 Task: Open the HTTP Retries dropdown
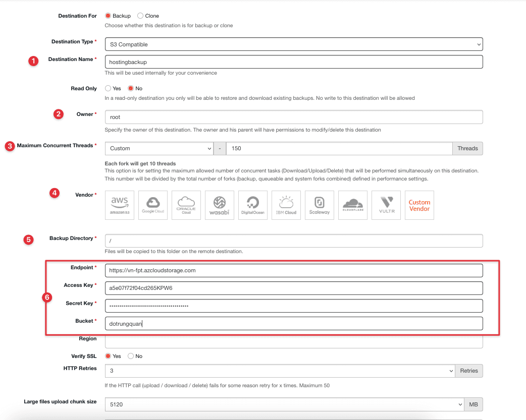tap(280, 371)
